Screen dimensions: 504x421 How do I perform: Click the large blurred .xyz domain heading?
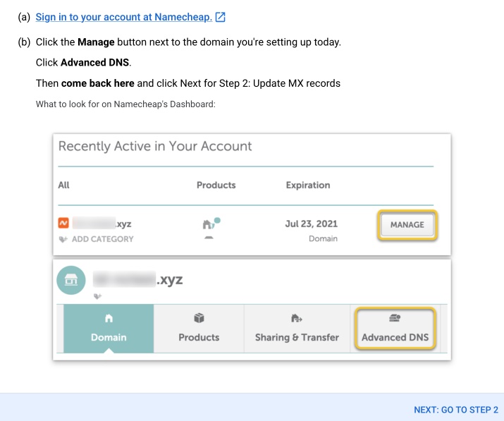point(137,279)
